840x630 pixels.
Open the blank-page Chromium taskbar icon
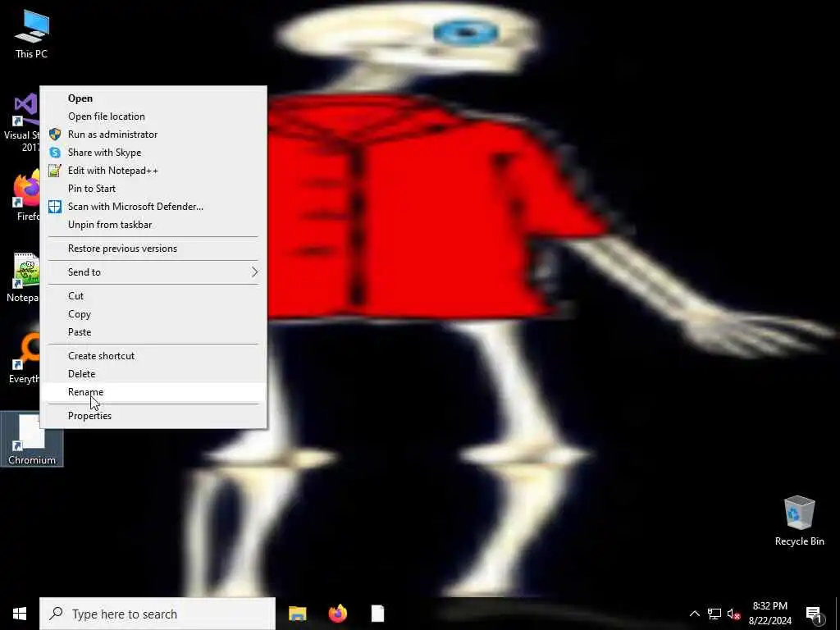pyautogui.click(x=377, y=614)
